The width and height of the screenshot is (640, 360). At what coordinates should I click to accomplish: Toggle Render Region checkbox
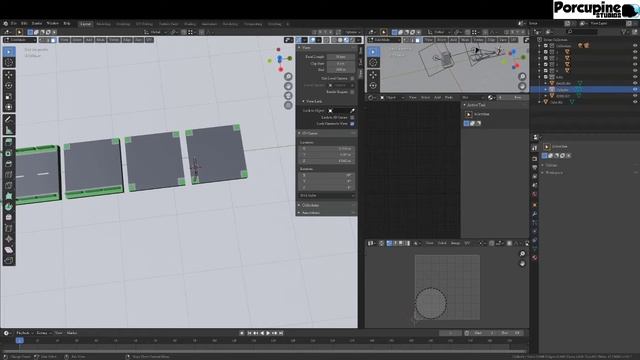pyautogui.click(x=352, y=92)
